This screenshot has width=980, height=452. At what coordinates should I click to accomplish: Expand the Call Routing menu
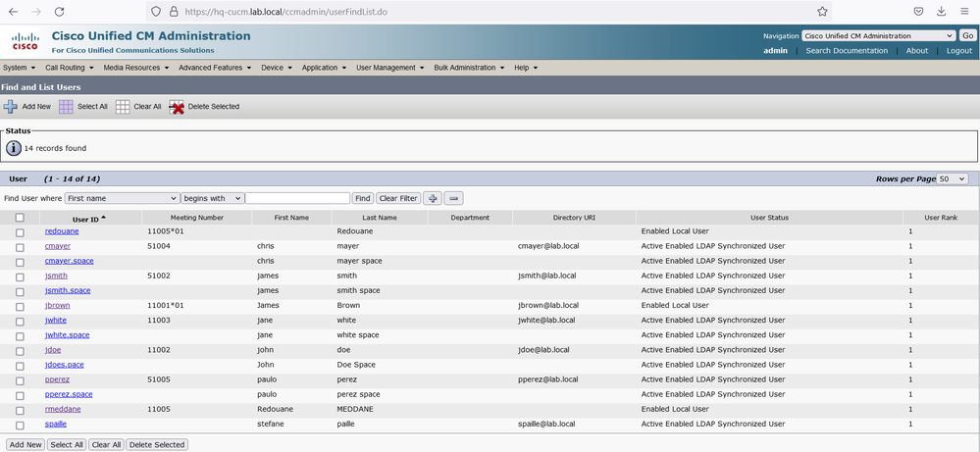[x=70, y=68]
